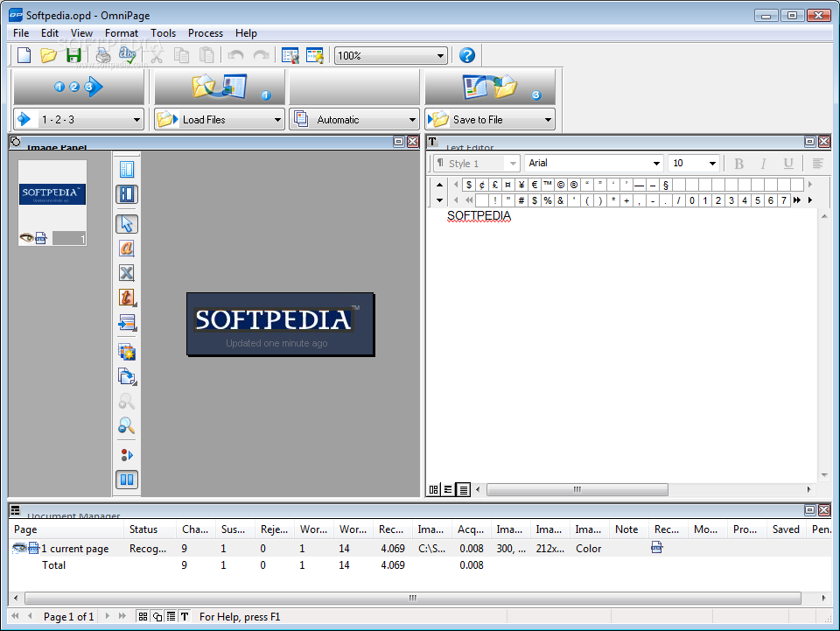840x631 pixels.
Task: Toggle Underline formatting in Text Editor
Action: pos(788,164)
